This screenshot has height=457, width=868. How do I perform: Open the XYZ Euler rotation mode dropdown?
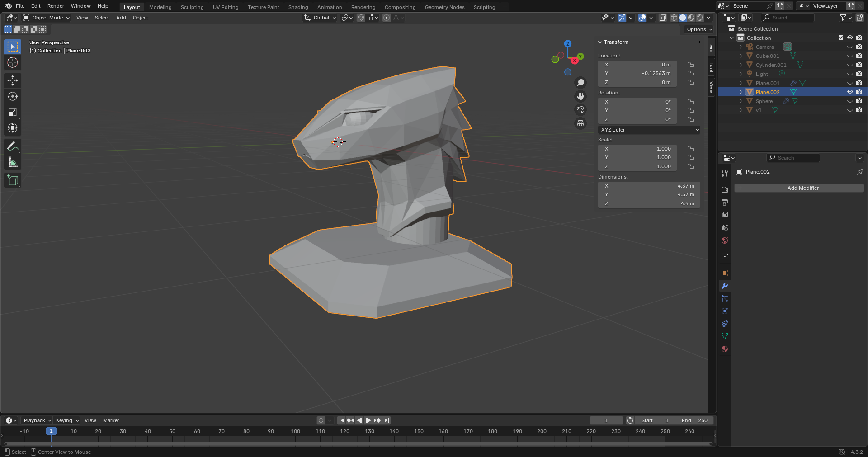coord(649,130)
